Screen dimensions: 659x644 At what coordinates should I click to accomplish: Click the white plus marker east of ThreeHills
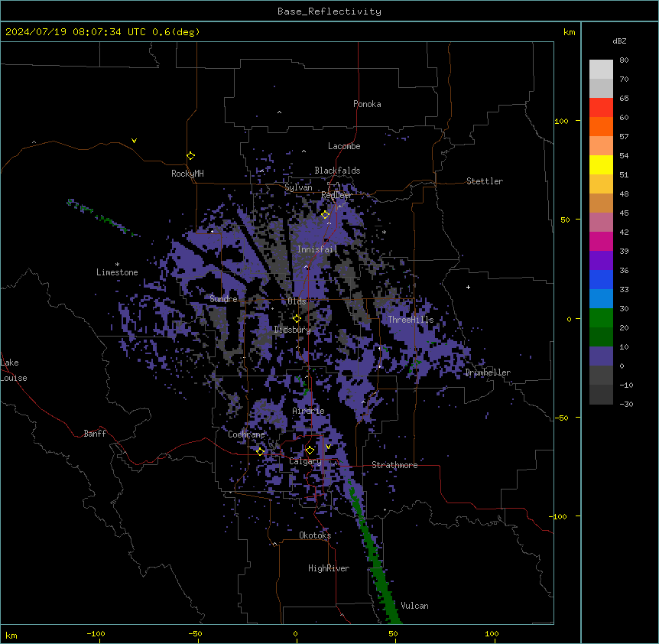[468, 287]
